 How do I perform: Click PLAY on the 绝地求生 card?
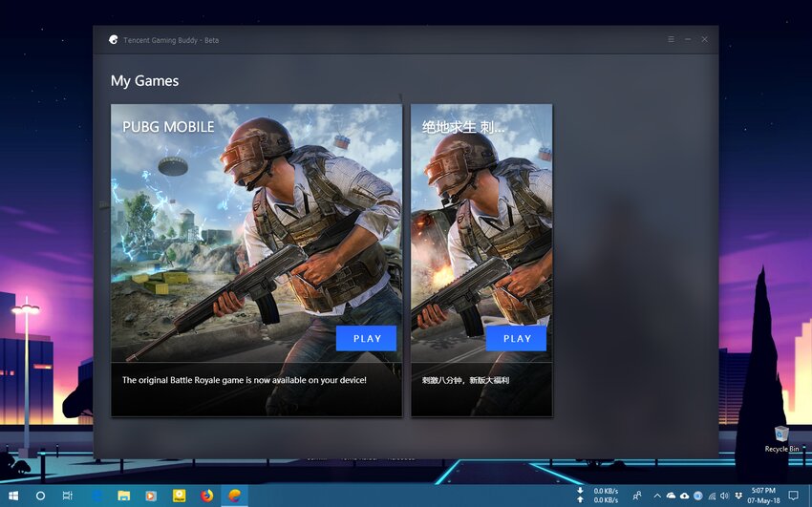click(x=516, y=338)
